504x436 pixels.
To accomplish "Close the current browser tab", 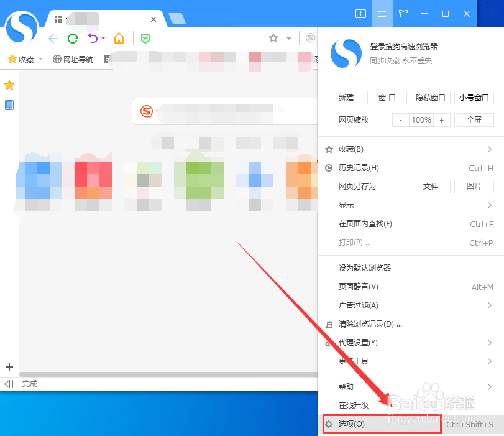I will tap(153, 19).
